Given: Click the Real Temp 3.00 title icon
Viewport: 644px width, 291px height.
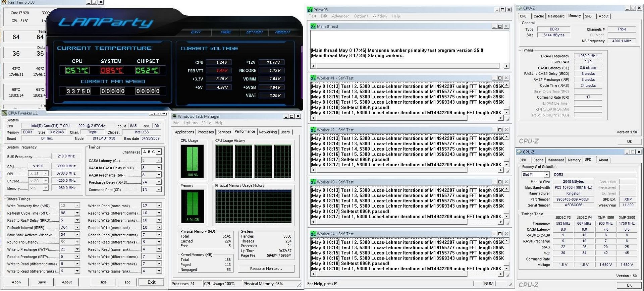Looking at the screenshot, I should coord(5,2).
